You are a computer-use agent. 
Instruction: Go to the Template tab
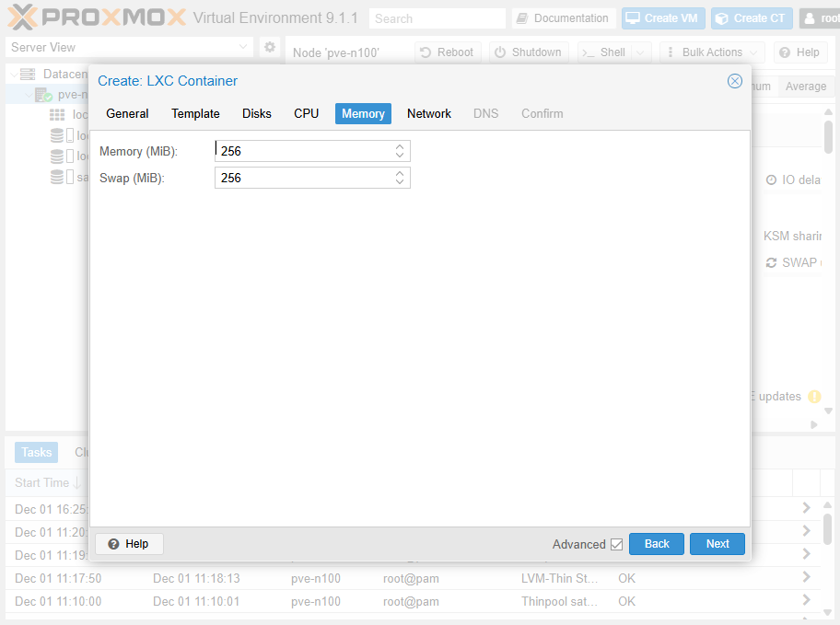coord(195,113)
